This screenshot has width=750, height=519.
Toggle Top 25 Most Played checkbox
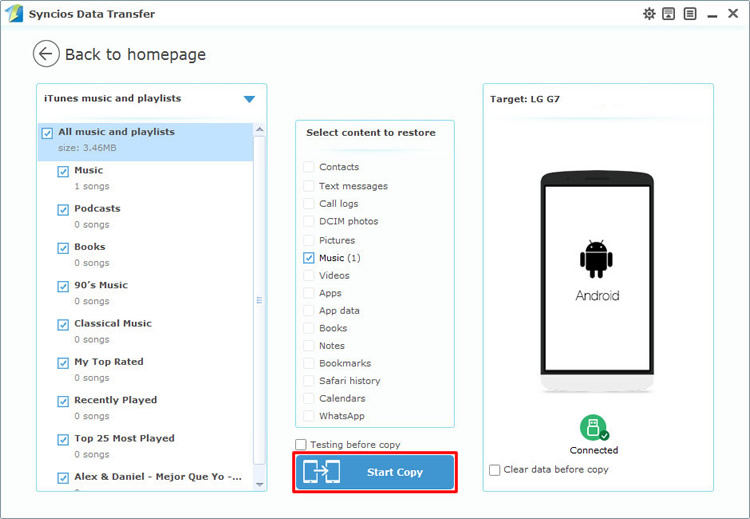click(x=63, y=439)
